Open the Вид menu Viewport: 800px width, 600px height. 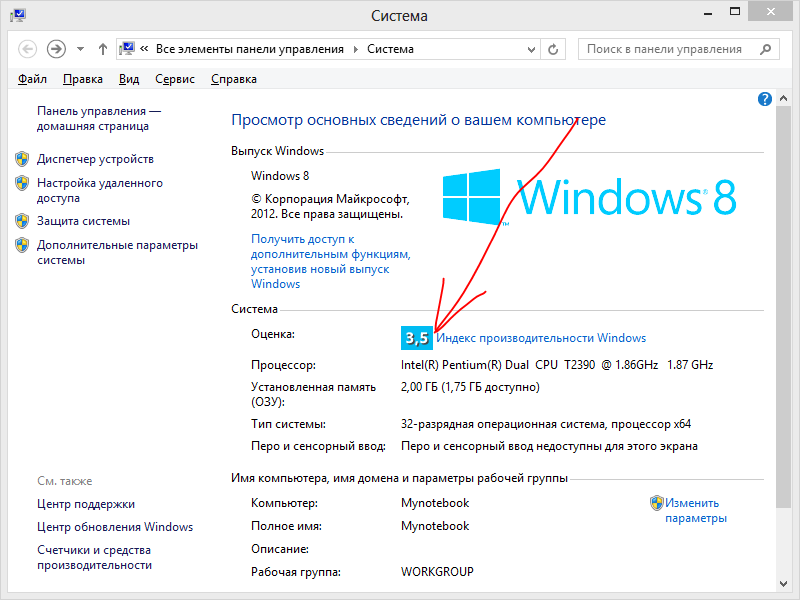pyautogui.click(x=129, y=79)
